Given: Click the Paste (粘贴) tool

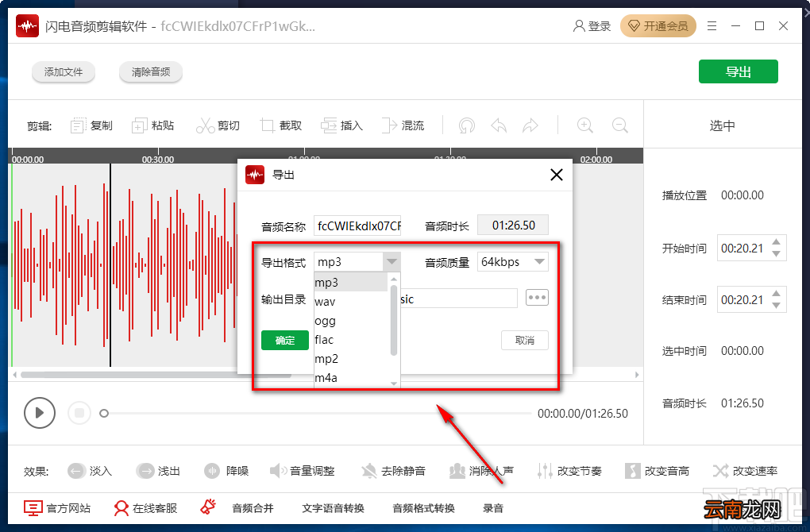Looking at the screenshot, I should point(153,125).
